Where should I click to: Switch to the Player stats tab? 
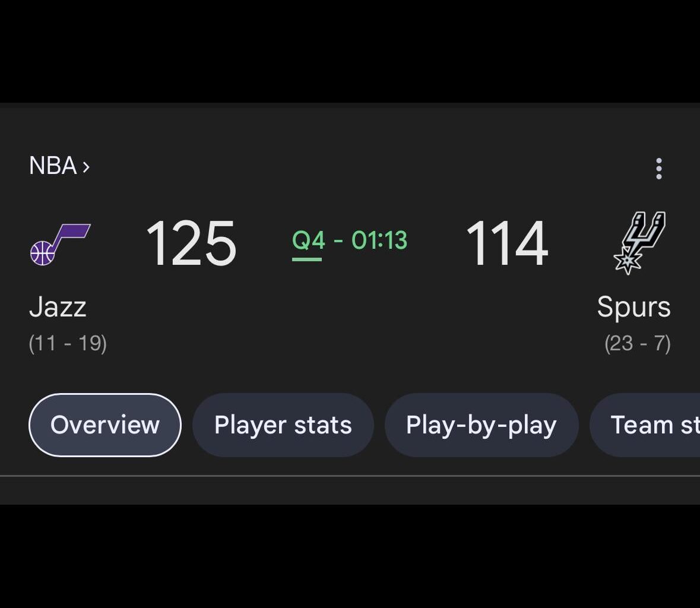(283, 425)
